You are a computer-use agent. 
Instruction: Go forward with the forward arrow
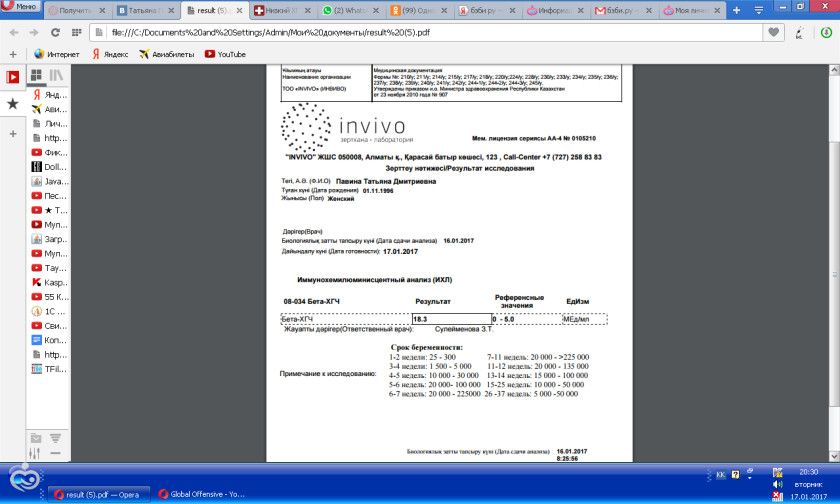point(34,33)
